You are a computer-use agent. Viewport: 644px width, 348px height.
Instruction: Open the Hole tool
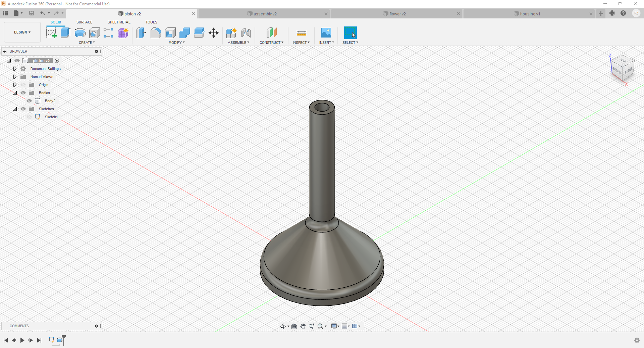(x=95, y=33)
